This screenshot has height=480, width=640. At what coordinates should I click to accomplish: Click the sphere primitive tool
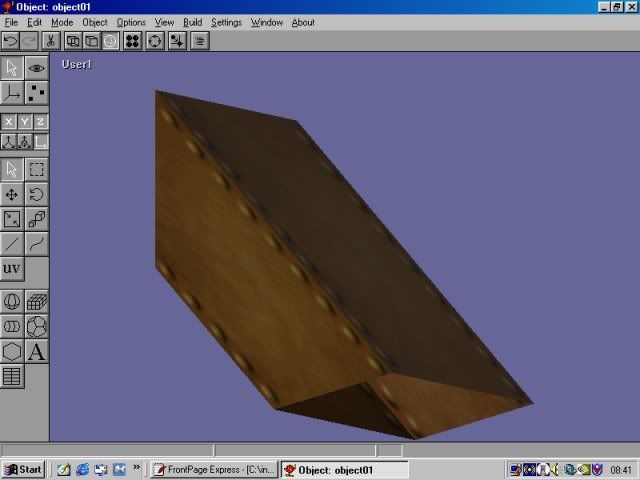pos(12,301)
